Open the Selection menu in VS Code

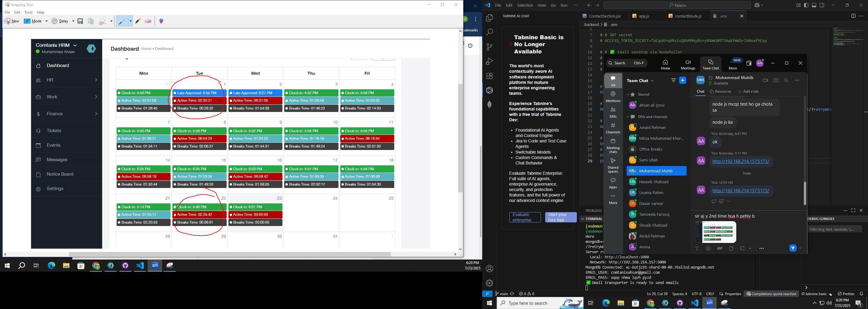[525, 5]
